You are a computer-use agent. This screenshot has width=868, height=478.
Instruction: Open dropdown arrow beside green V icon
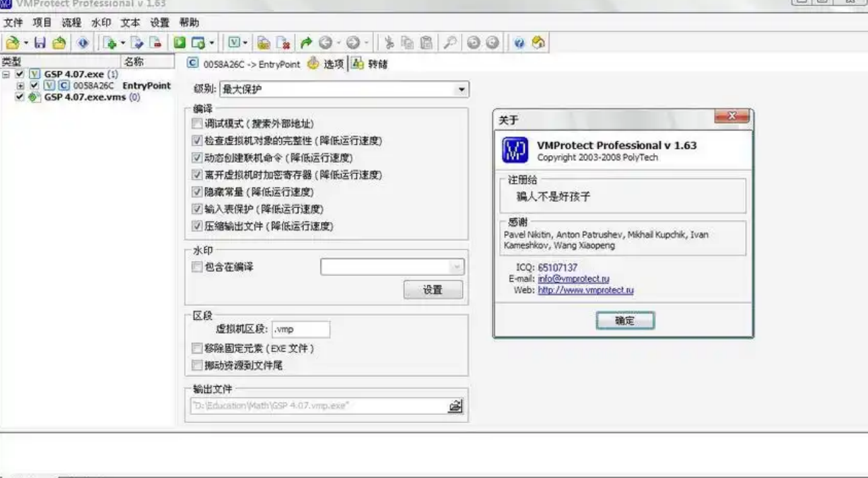click(245, 43)
